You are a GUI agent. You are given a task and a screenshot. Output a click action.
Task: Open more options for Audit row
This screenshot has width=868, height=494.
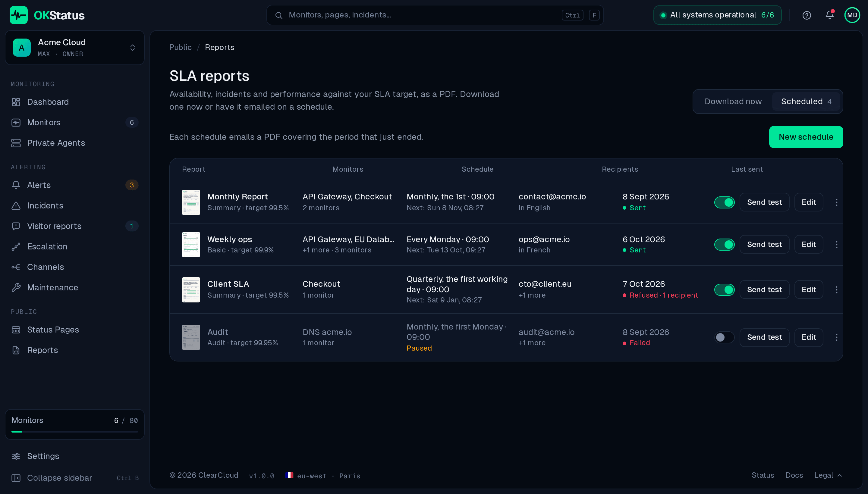[x=836, y=337]
